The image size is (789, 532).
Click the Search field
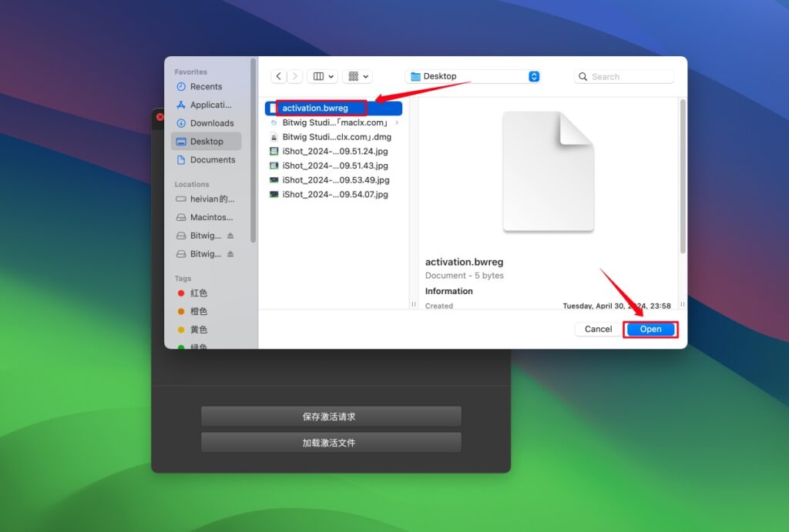coord(624,77)
